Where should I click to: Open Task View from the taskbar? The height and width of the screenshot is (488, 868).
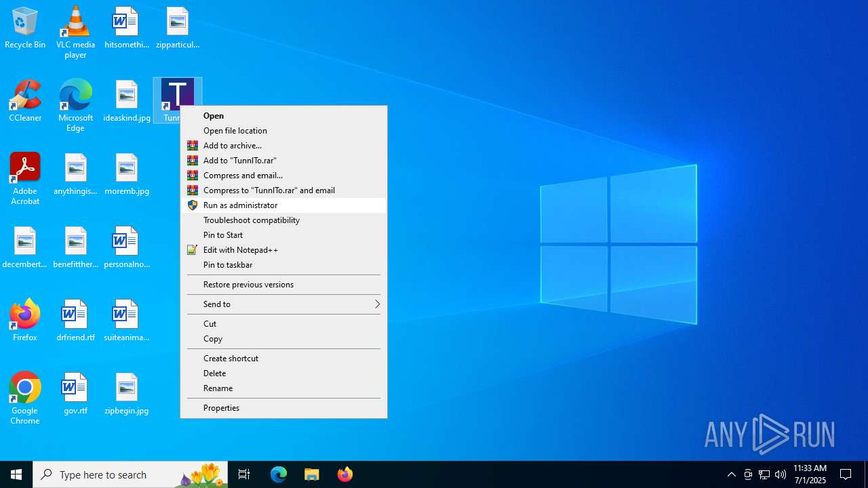[x=244, y=474]
